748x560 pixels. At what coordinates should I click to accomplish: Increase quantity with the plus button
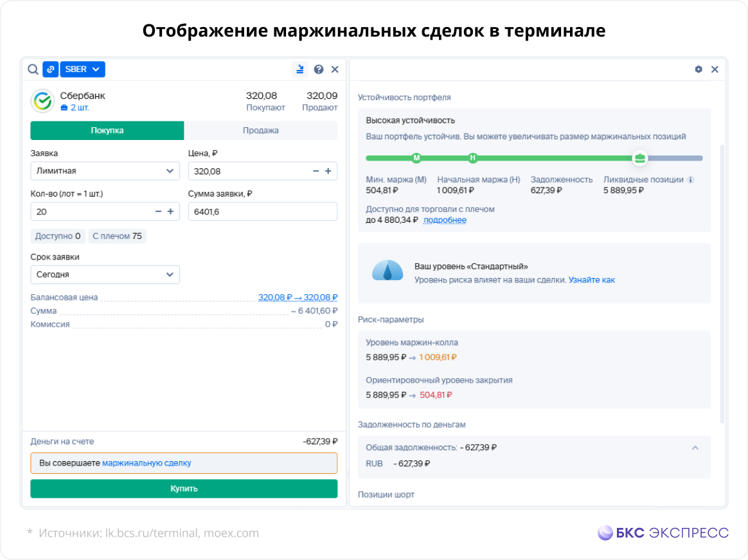click(x=170, y=212)
